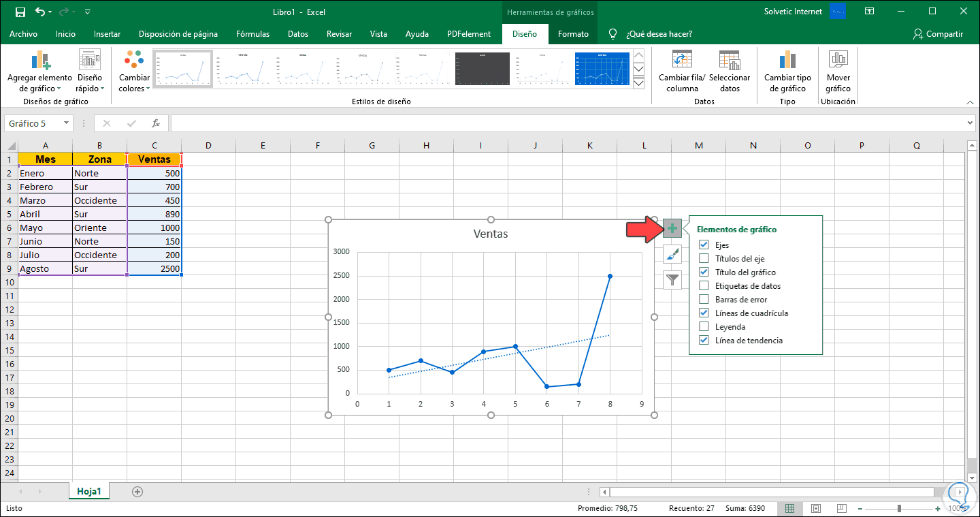The width and height of the screenshot is (980, 517).
Task: Click the formula bar enter checkmark icon
Action: pyautogui.click(x=131, y=123)
